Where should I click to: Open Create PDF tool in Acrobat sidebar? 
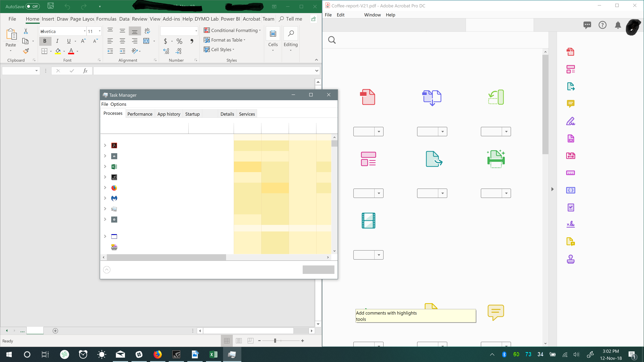[571, 52]
